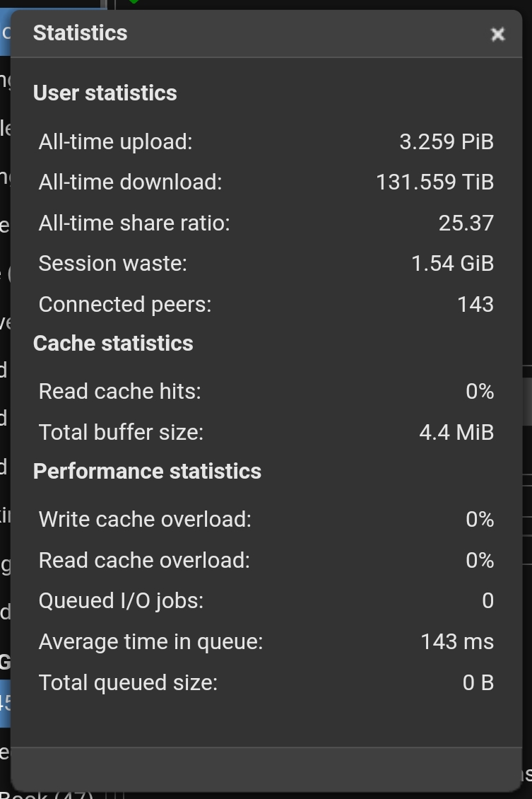Select the All-time upload label
Image resolution: width=532 pixels, height=799 pixels.
pos(115,141)
